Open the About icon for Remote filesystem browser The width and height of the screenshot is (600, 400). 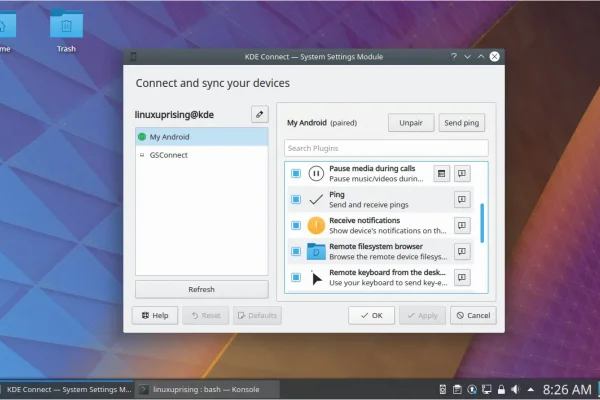click(x=462, y=251)
